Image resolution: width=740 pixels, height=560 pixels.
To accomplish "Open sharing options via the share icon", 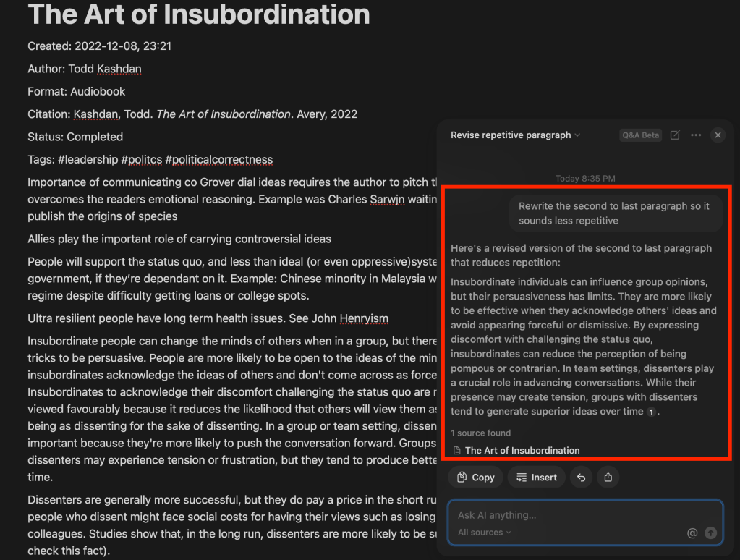I will pos(608,477).
